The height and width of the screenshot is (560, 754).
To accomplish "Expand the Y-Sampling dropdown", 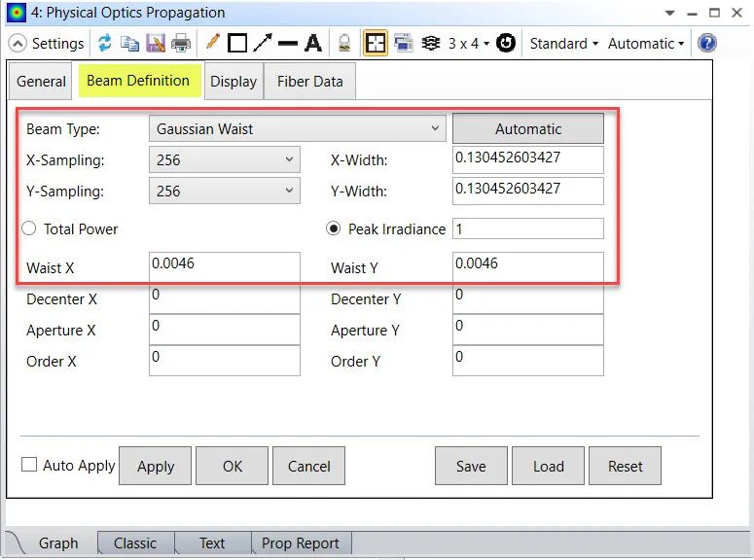I will (x=224, y=191).
